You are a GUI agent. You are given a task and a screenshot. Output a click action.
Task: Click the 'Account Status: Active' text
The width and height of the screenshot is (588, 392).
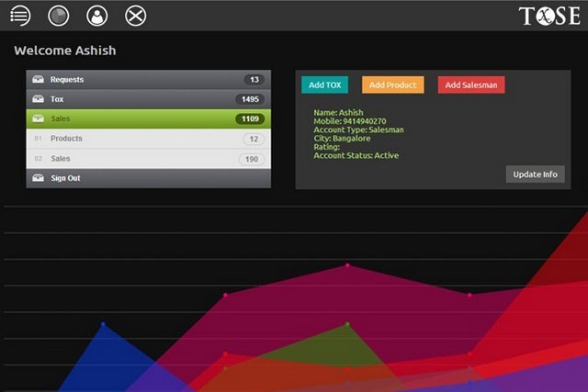point(356,155)
